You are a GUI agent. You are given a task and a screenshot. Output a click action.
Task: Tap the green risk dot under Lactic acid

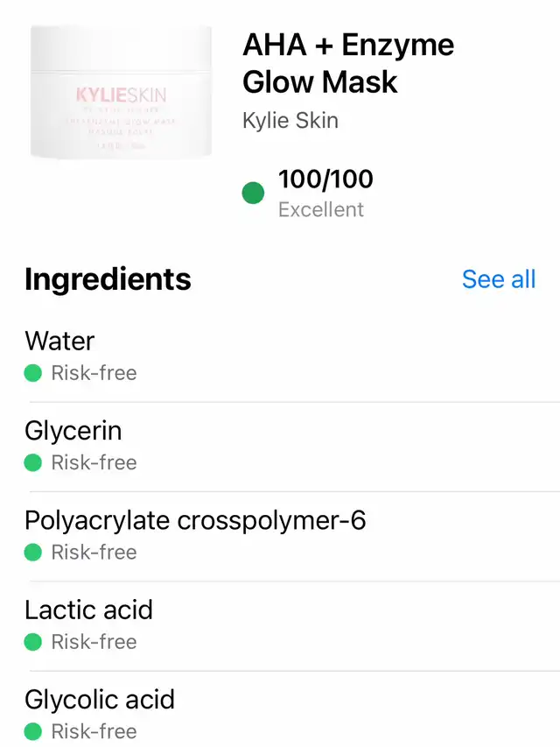click(x=33, y=642)
